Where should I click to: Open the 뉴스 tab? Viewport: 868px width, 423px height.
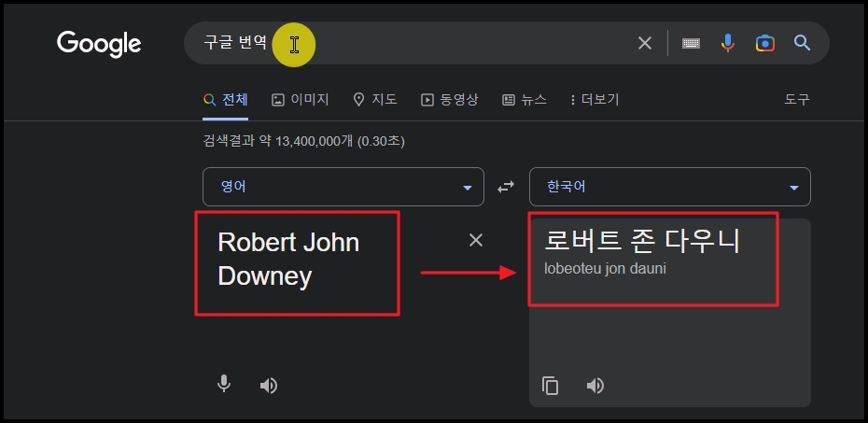tap(525, 100)
